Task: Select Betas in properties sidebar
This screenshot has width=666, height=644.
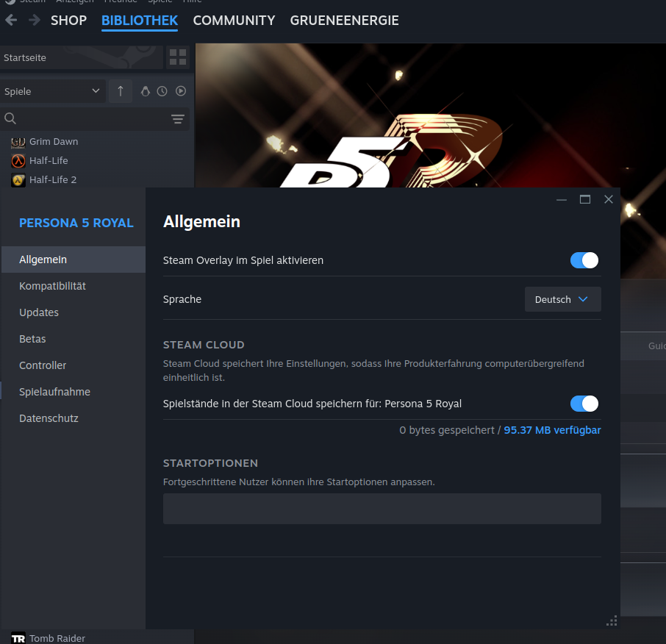Action: click(x=74, y=339)
